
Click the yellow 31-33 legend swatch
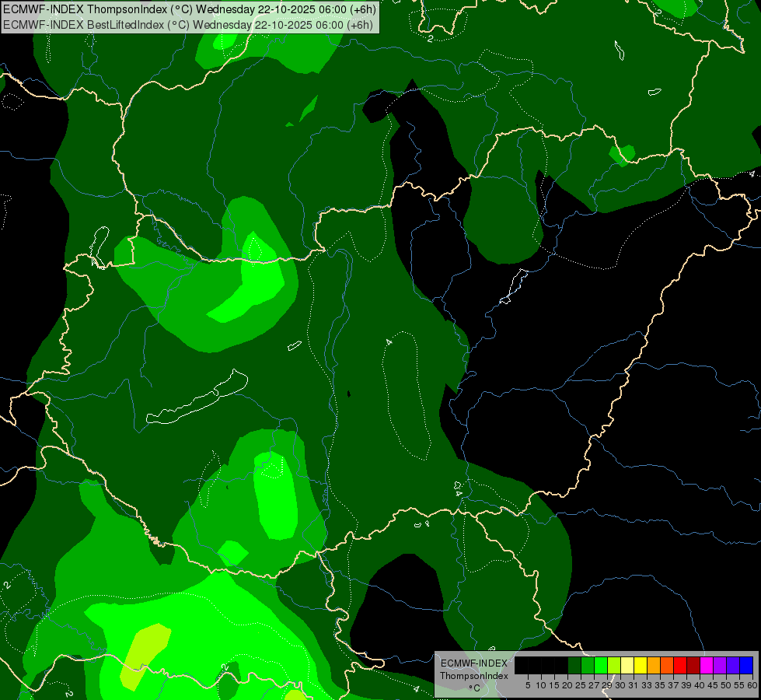click(641, 665)
